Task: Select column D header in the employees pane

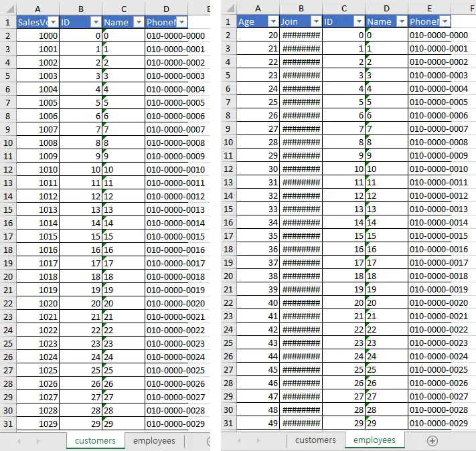Action: point(386,8)
